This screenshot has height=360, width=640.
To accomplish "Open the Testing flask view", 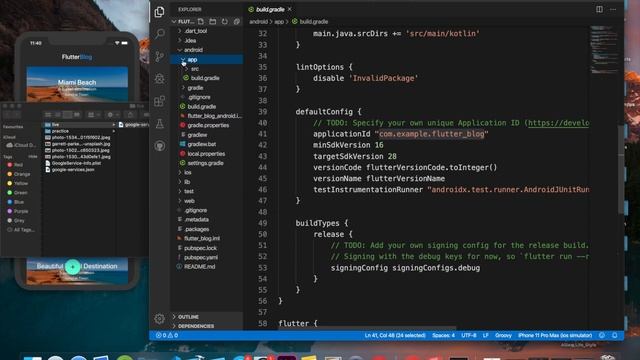I will pos(160,123).
